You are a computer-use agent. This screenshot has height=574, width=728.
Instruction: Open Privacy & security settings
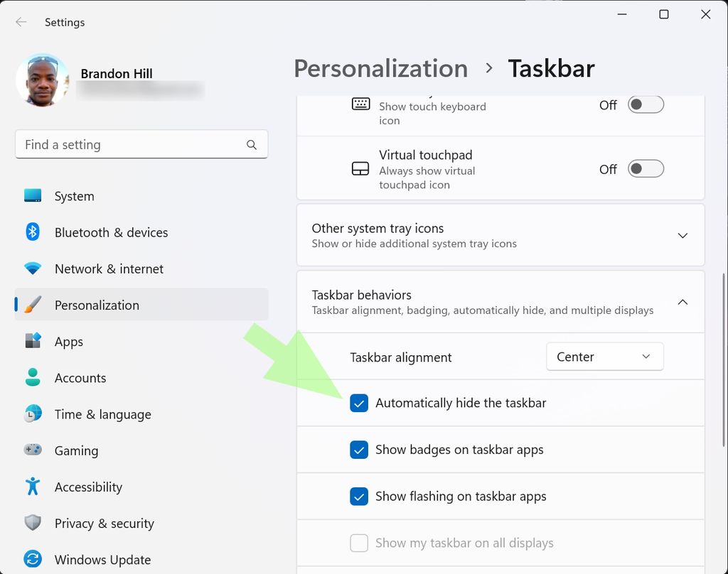104,524
